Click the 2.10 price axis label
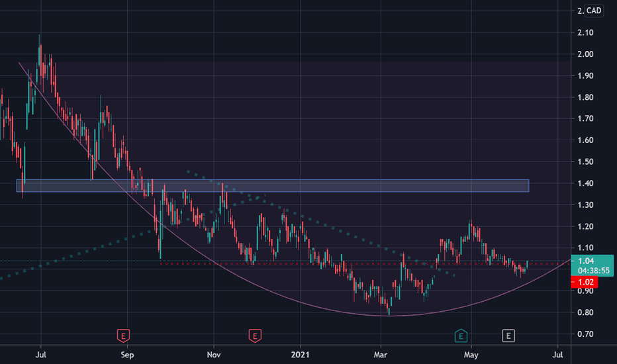617x364 pixels. tap(585, 32)
